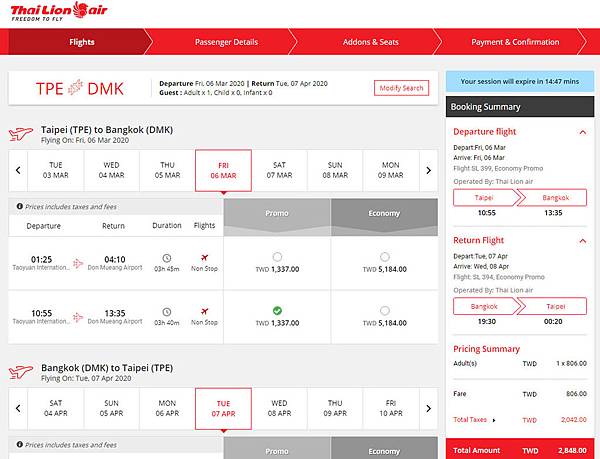Show previous departure dates before 03 MAR
The height and width of the screenshot is (459, 600).
pos(18,170)
